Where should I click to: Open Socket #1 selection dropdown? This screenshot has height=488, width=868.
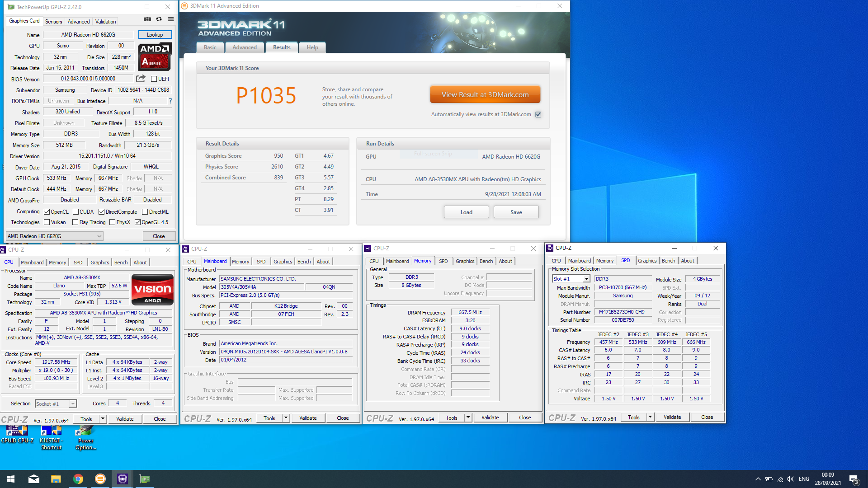56,404
